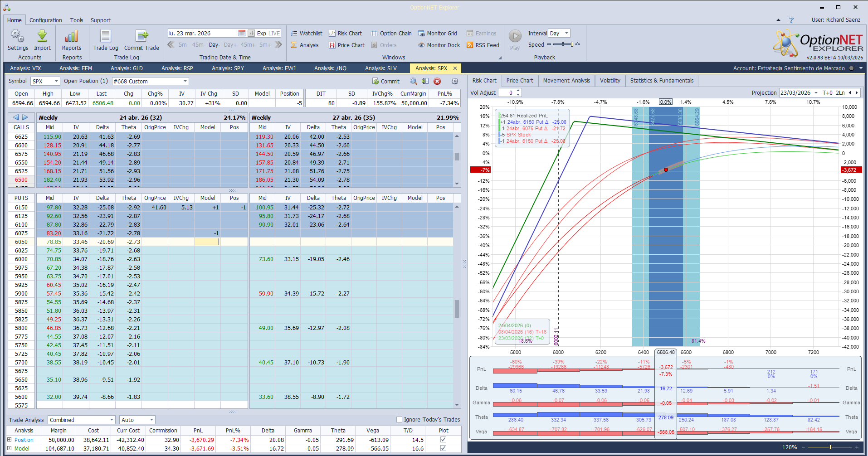Step forward one day with Day+
The image size is (868, 456).
tap(230, 45)
